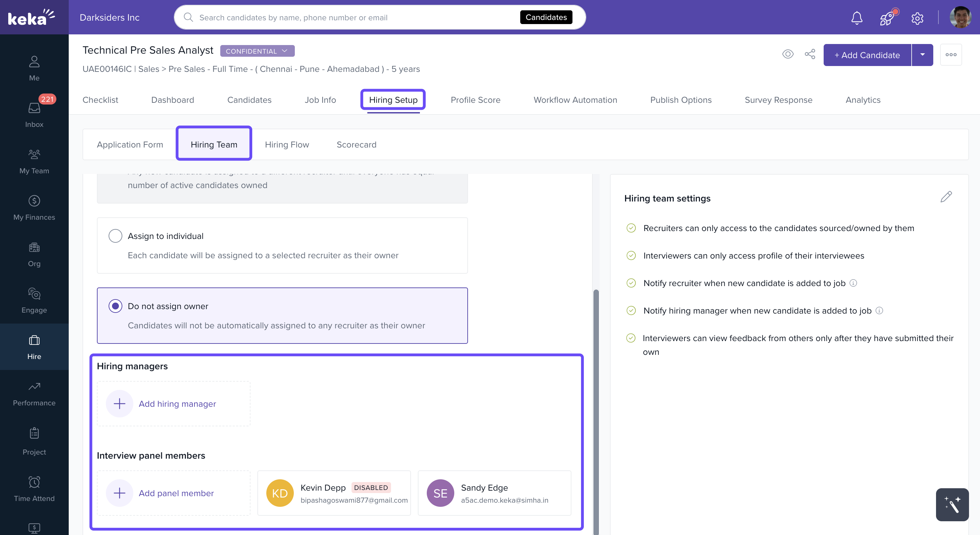The width and height of the screenshot is (980, 535).
Task: Open settings gear icon
Action: (917, 18)
